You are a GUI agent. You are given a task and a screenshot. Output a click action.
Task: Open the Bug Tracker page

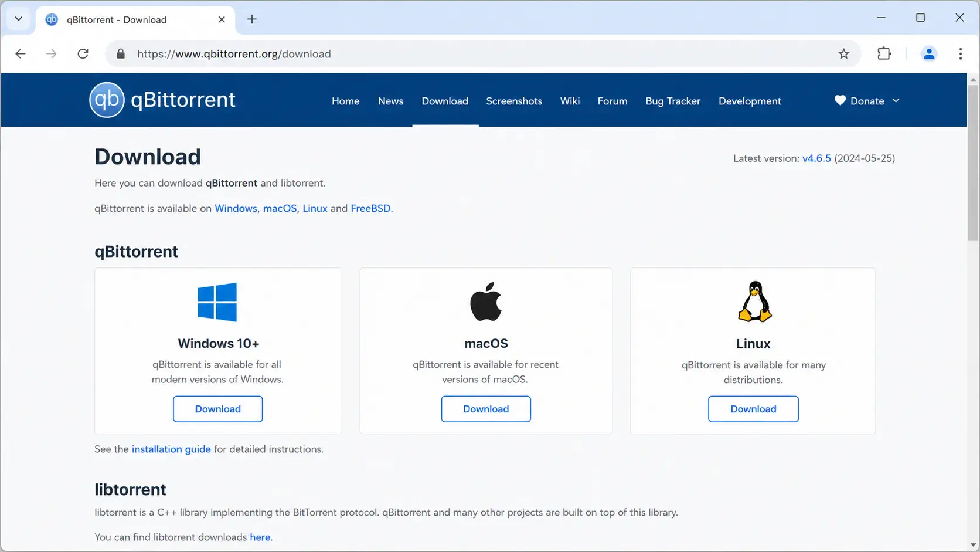click(673, 101)
